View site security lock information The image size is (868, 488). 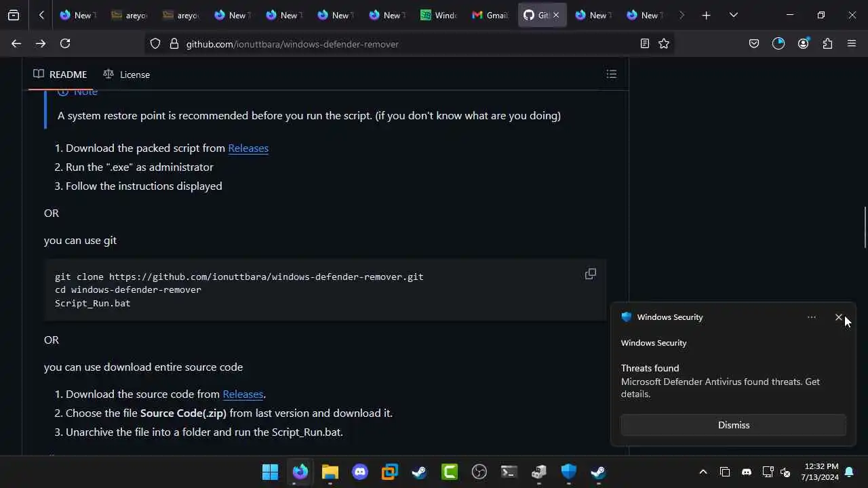point(174,43)
